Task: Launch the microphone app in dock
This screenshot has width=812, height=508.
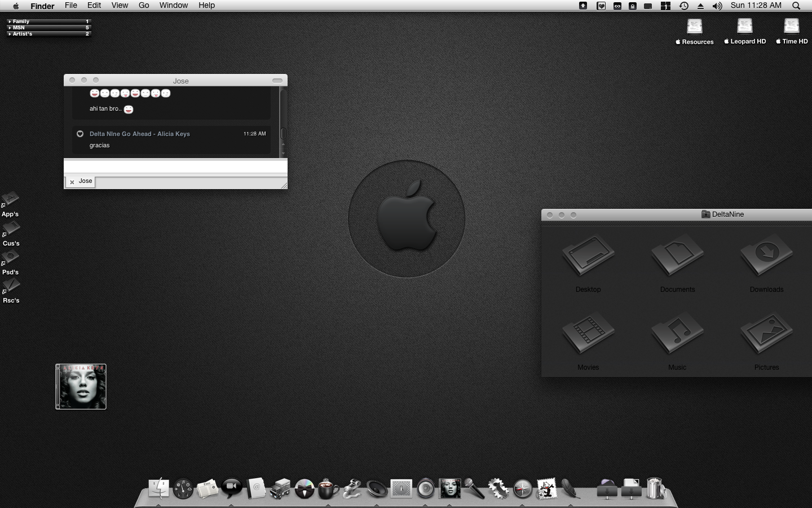Action: 474,489
